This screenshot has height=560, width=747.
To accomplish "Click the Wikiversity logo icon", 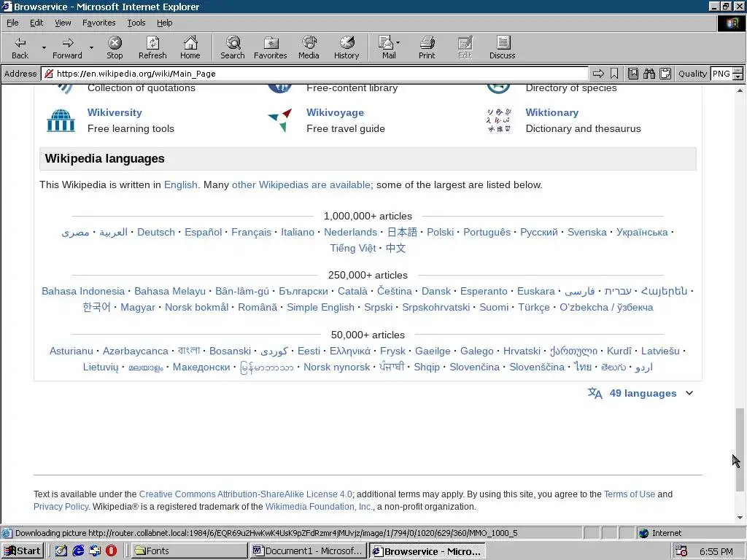I will click(61, 120).
